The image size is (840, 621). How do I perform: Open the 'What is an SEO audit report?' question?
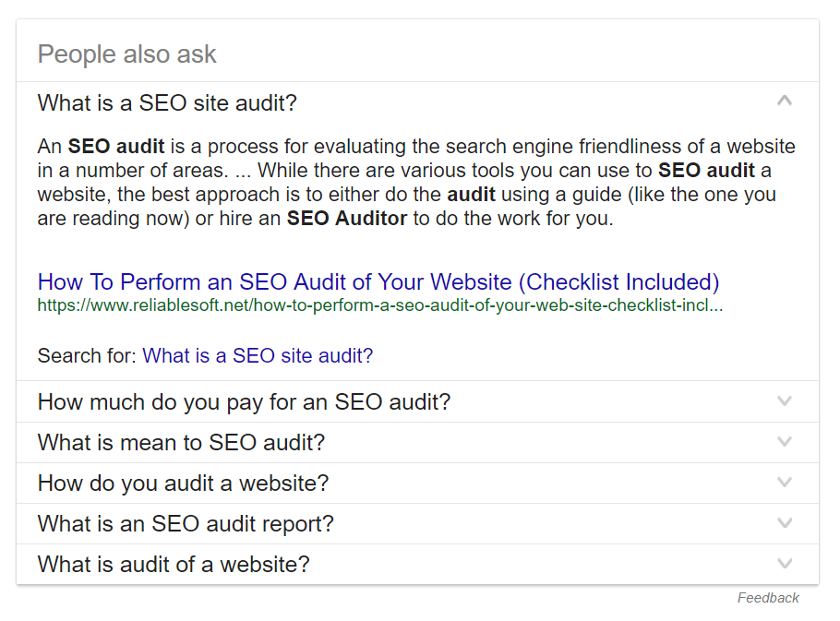click(186, 524)
